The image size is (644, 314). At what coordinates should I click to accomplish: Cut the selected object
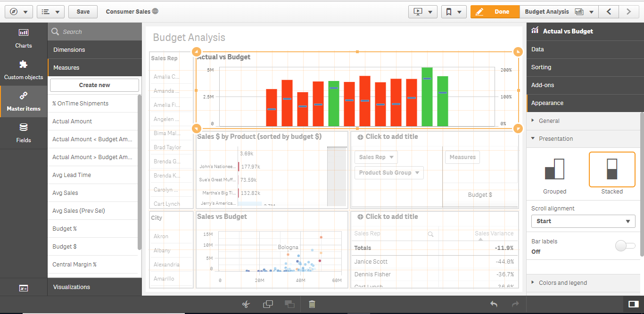point(245,304)
